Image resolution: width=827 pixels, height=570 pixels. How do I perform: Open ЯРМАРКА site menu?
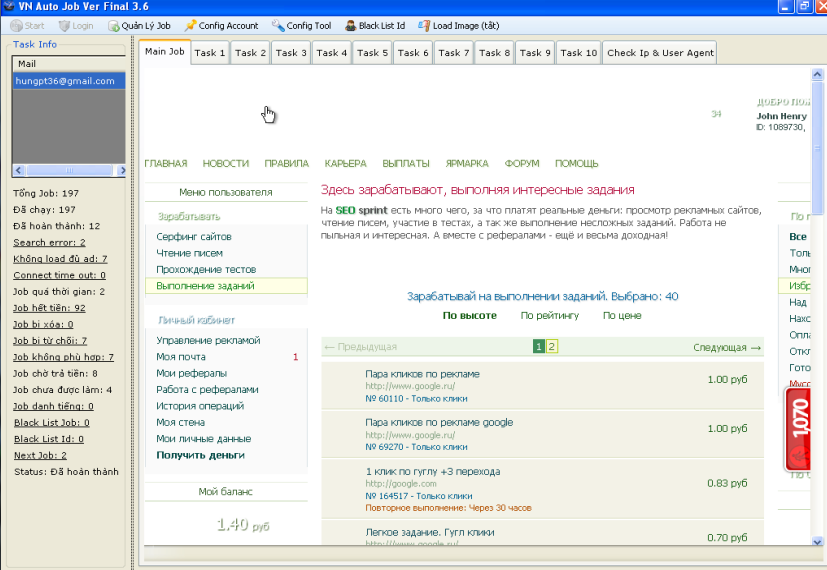click(467, 163)
